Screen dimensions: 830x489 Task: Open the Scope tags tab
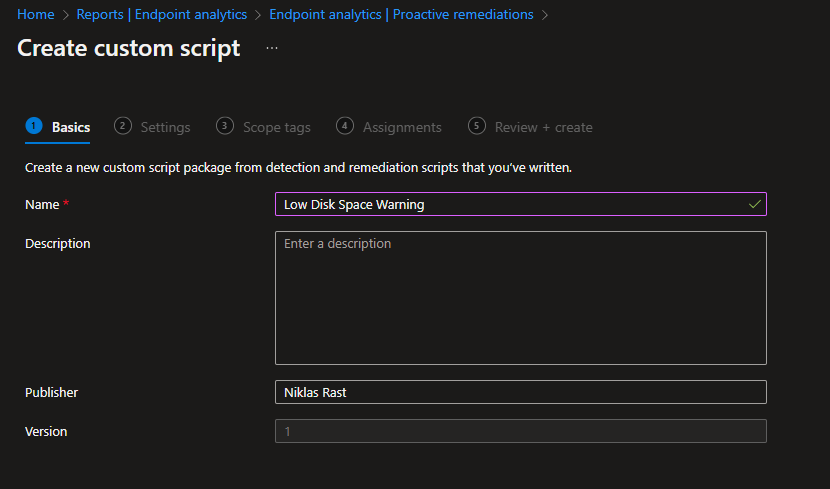(x=276, y=128)
